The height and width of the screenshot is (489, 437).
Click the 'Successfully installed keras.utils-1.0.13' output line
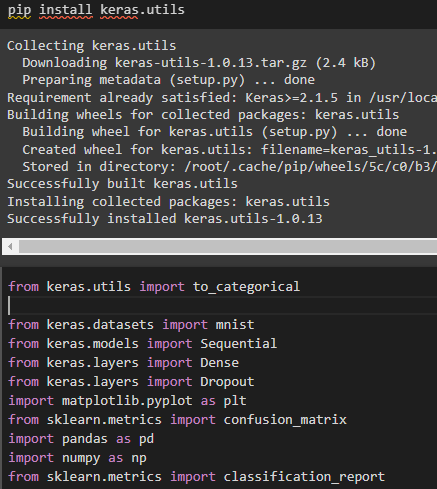point(165,219)
